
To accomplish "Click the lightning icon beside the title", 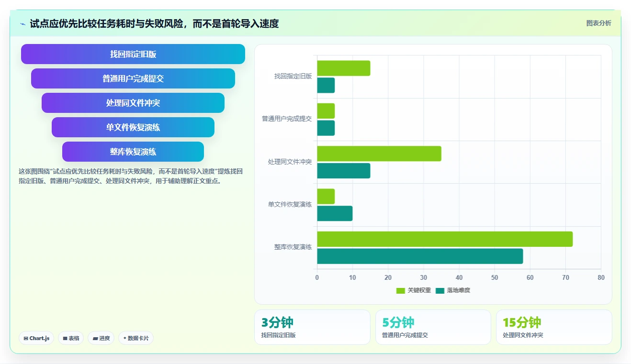I will pos(23,23).
